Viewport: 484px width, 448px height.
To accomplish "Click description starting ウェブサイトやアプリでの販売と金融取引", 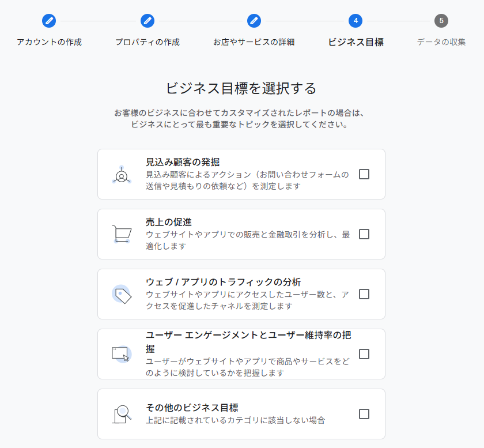I will coord(248,240).
